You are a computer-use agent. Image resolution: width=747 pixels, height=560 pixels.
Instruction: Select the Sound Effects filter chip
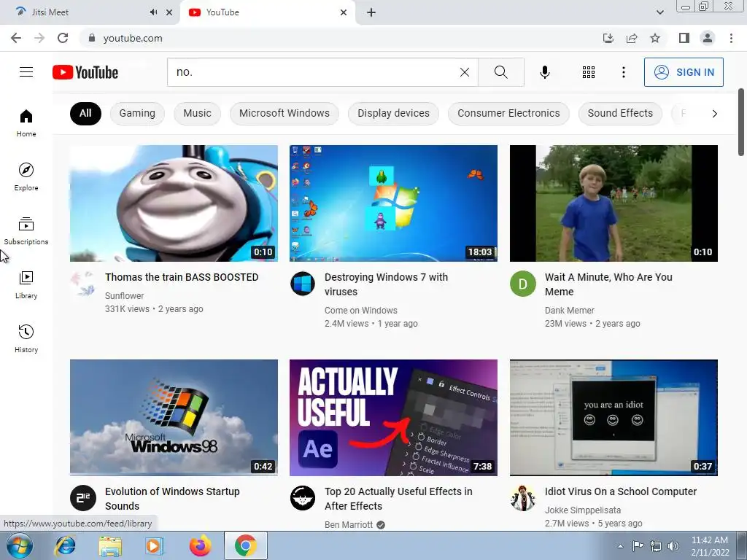coord(620,113)
